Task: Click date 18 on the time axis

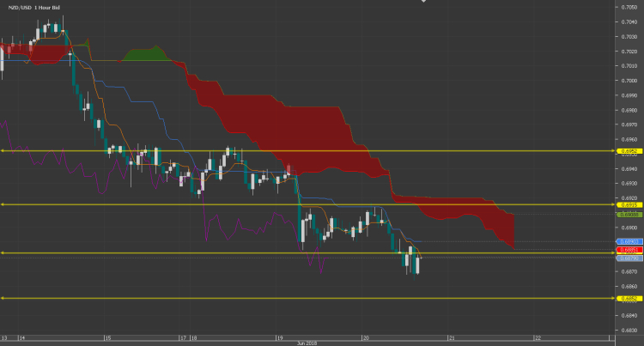Action: pos(194,338)
